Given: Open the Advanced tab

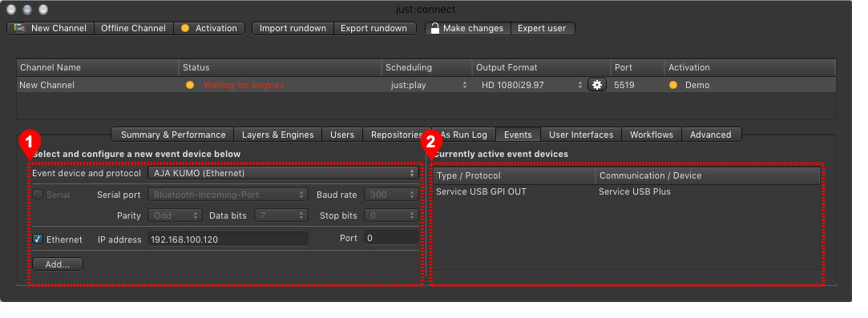Looking at the screenshot, I should [x=711, y=135].
